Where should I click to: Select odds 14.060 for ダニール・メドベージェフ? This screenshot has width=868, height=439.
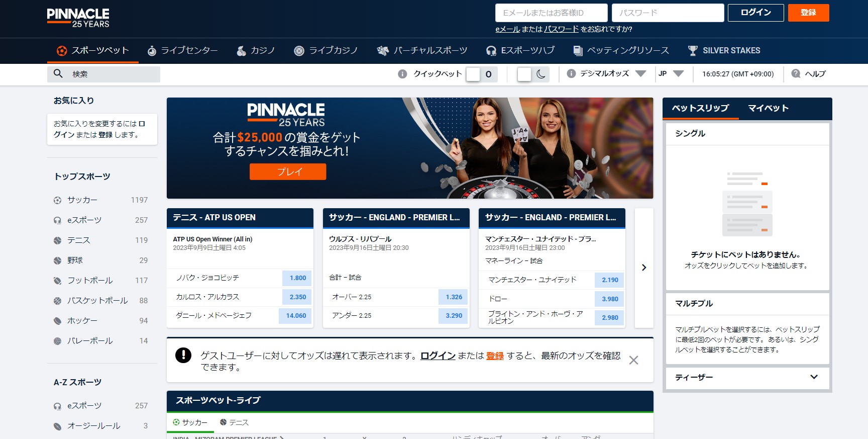[296, 316]
